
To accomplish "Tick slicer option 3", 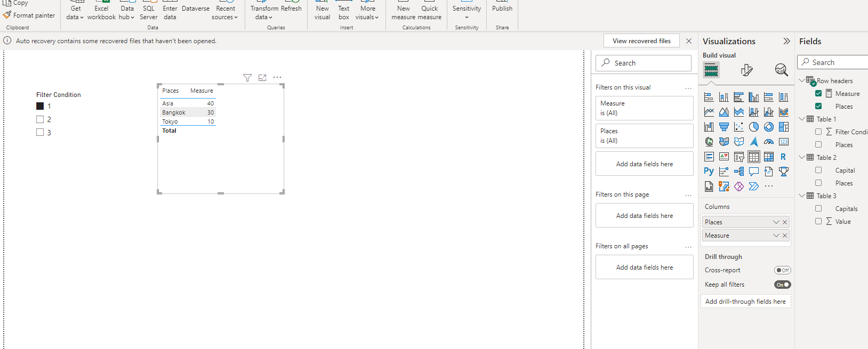I will [40, 132].
